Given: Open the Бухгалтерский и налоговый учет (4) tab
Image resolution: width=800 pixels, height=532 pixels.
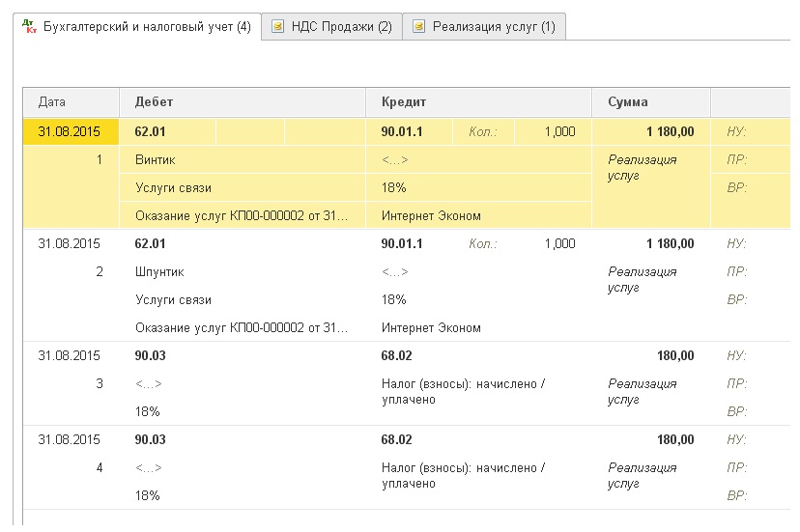Looking at the screenshot, I should tap(137, 26).
